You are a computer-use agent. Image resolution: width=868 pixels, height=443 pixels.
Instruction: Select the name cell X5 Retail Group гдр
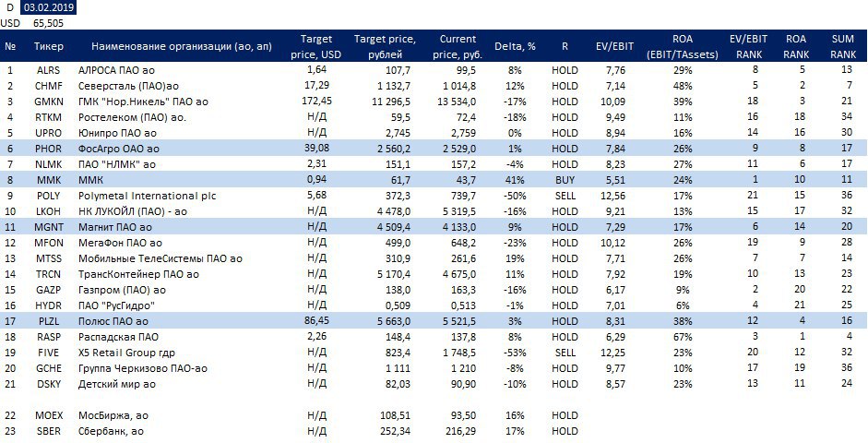127,353
